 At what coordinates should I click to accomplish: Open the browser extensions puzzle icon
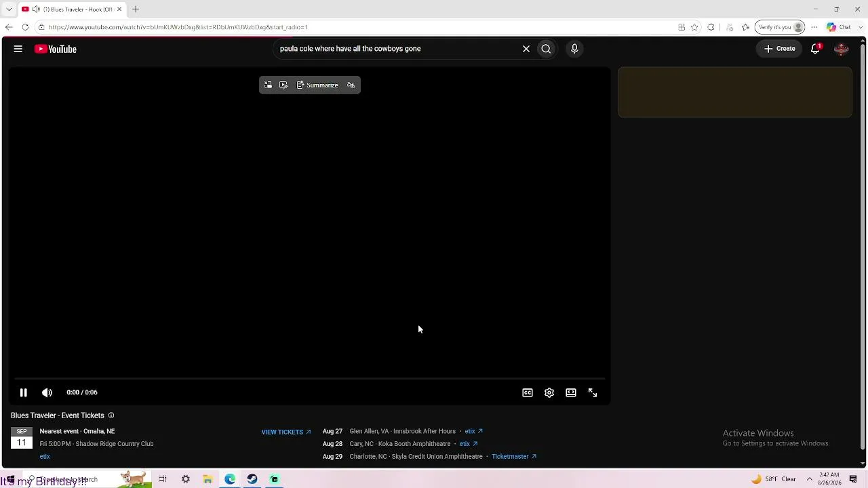[x=711, y=27]
